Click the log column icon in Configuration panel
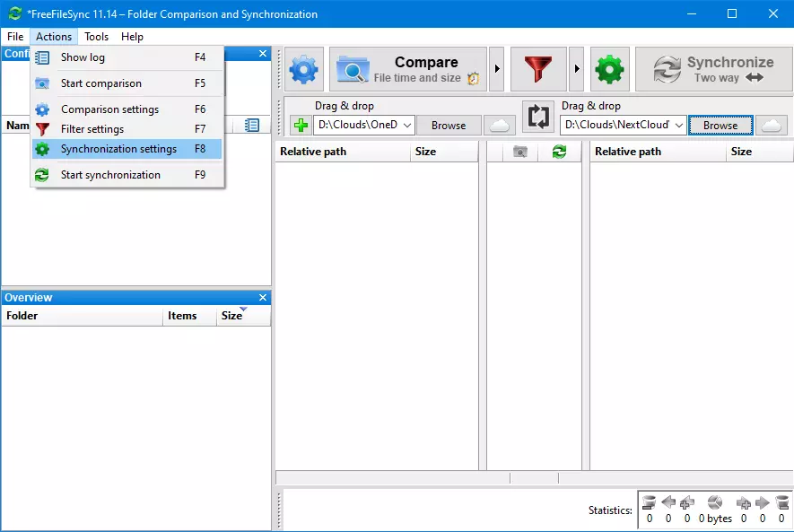 tap(252, 125)
